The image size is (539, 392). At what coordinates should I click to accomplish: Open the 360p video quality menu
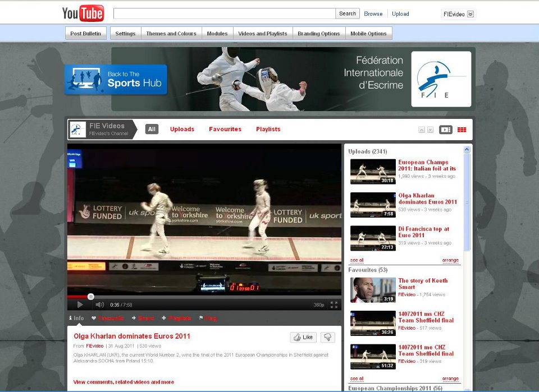coord(318,305)
